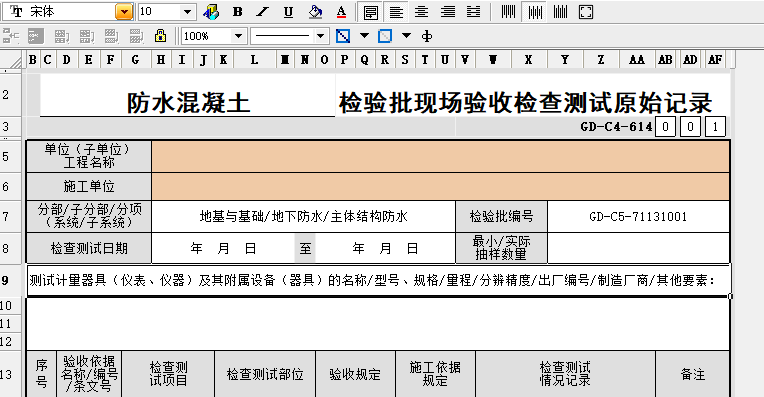Click the blank instruments entry area
This screenshot has width=764, height=397.
click(378, 323)
